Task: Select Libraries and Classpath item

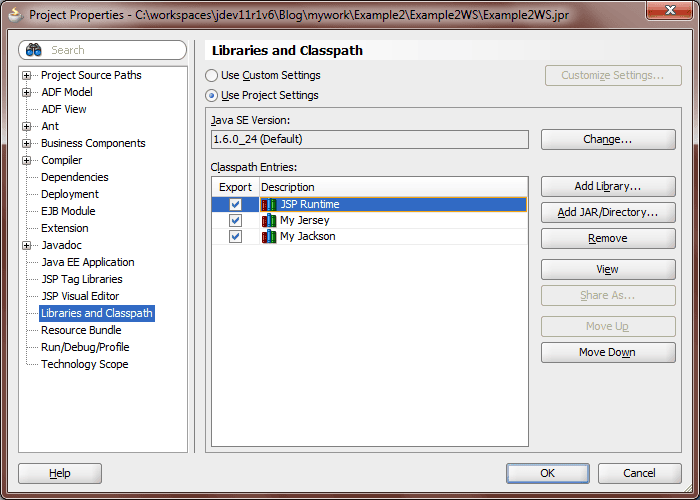Action: (97, 313)
